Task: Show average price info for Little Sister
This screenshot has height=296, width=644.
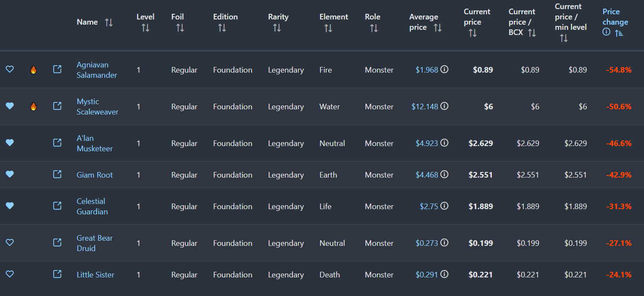Action: [x=444, y=274]
